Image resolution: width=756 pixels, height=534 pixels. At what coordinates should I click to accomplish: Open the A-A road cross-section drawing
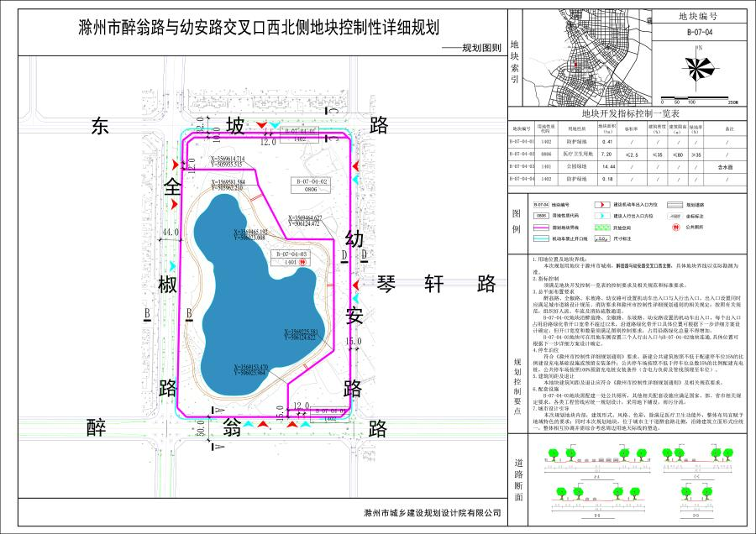click(596, 463)
